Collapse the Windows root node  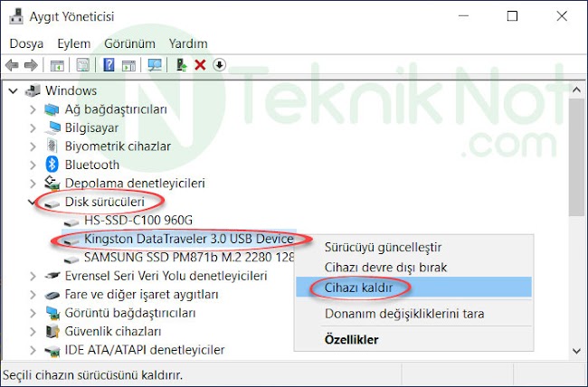[14, 90]
